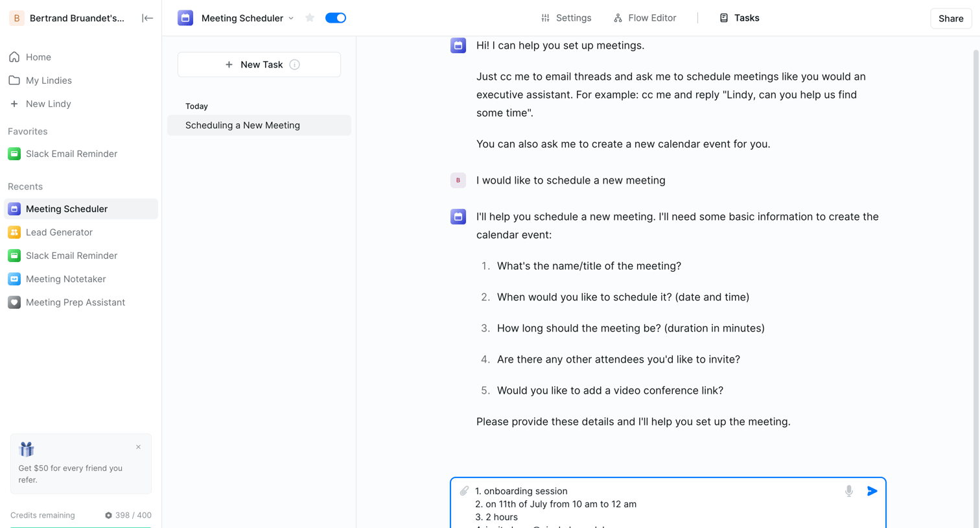Click the Meeting Notetaker blue icon
The image size is (980, 528).
(x=14, y=279)
